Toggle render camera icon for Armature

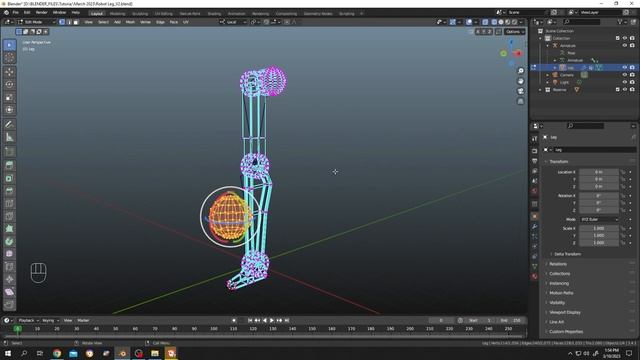tap(632, 45)
